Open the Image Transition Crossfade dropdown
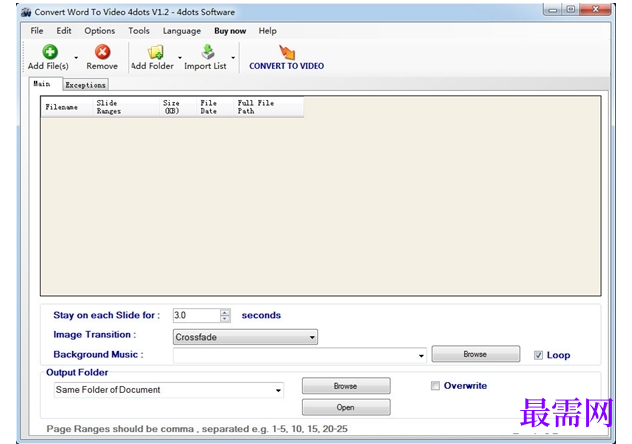The width and height of the screenshot is (632, 444). (x=245, y=337)
